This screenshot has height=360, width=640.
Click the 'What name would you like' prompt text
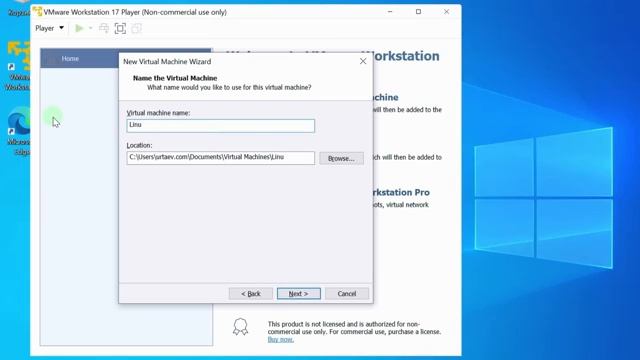pyautogui.click(x=229, y=87)
